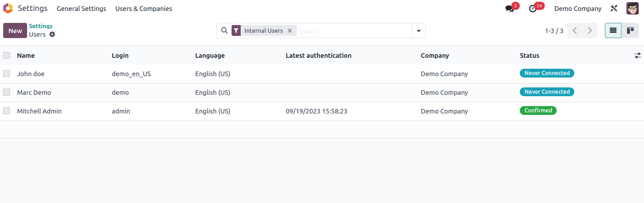Click the search magnifier icon
644x203 pixels.
[x=224, y=31]
